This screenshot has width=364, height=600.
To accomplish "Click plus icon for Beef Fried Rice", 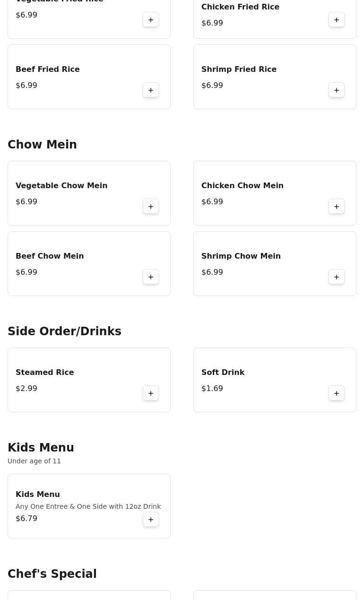I will tap(151, 90).
